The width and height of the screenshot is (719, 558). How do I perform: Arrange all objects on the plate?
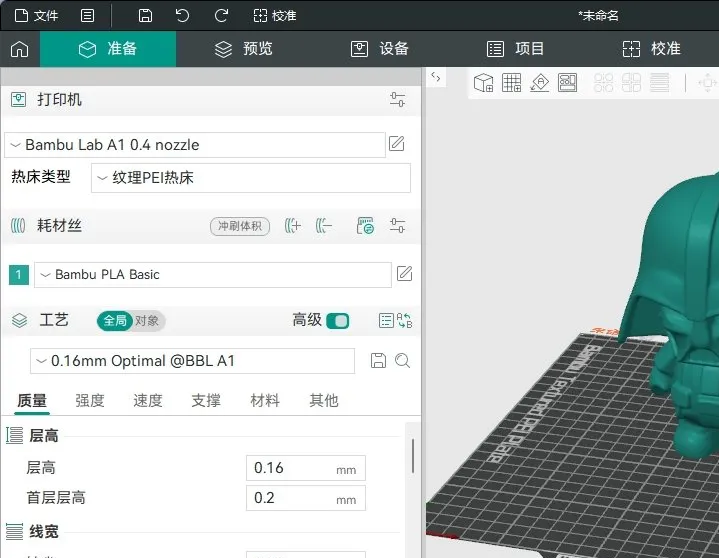click(x=568, y=83)
